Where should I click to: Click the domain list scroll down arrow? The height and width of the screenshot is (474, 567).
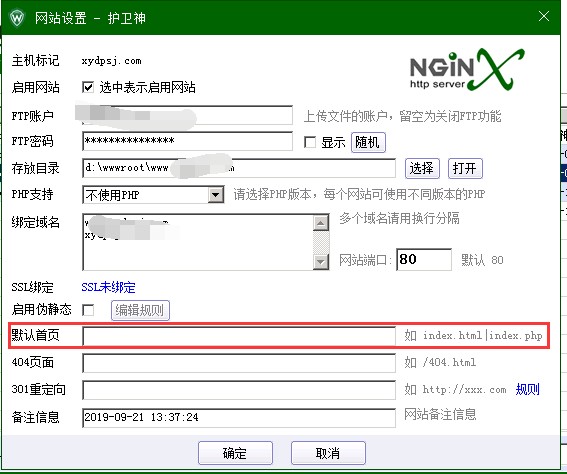[321, 261]
